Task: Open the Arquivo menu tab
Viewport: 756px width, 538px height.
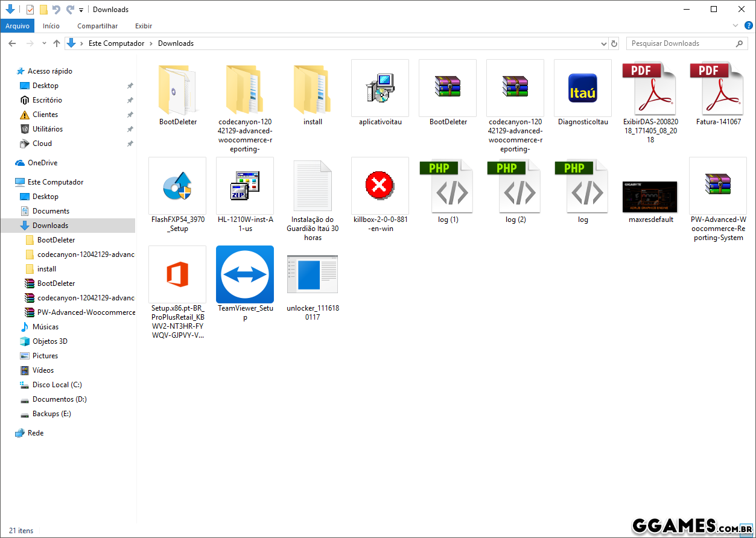Action: (x=17, y=26)
